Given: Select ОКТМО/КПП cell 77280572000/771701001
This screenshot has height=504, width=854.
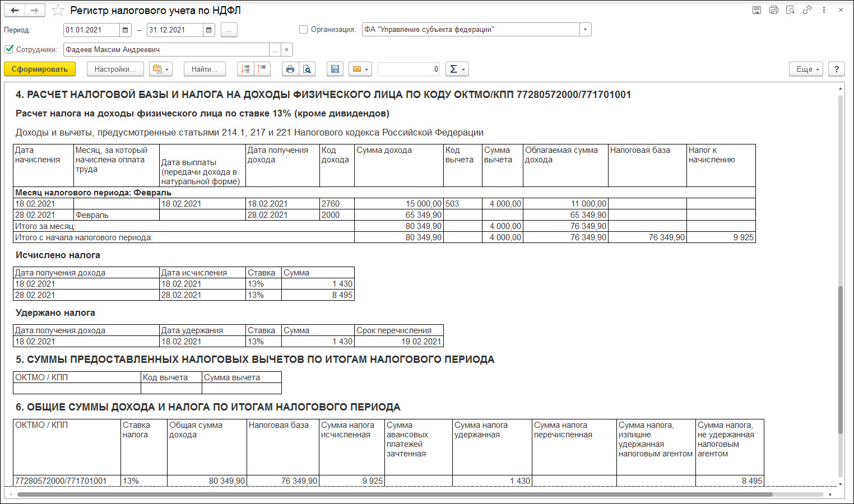Looking at the screenshot, I should point(67,481).
